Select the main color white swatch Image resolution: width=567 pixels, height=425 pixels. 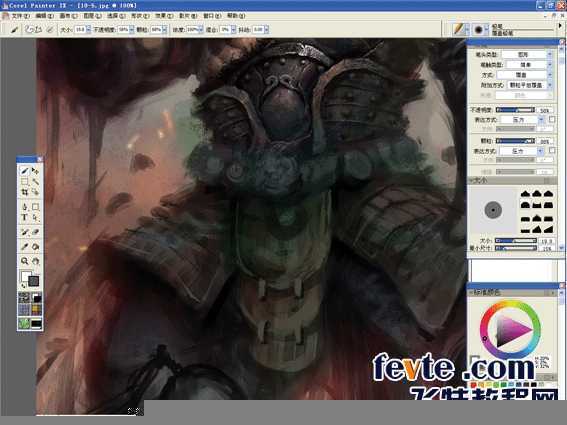25,276
